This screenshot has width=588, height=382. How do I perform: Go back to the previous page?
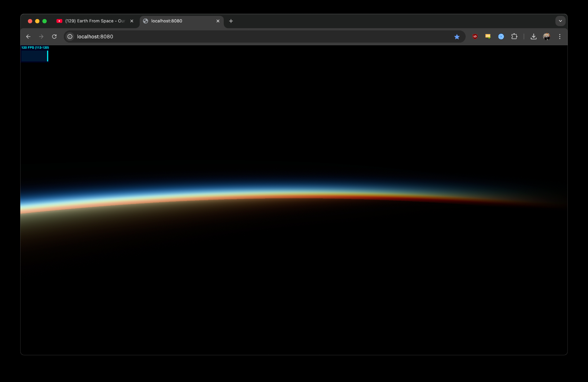click(x=28, y=36)
